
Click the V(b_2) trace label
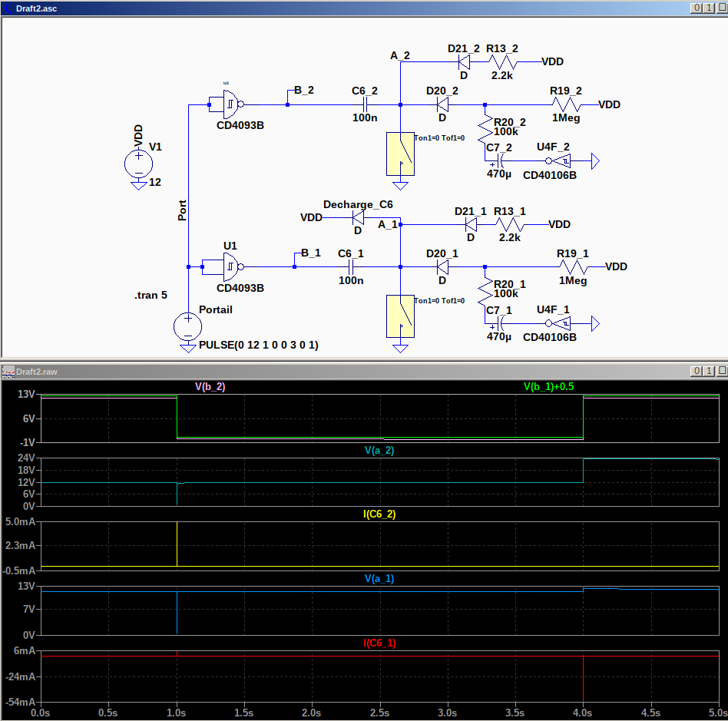(x=210, y=387)
